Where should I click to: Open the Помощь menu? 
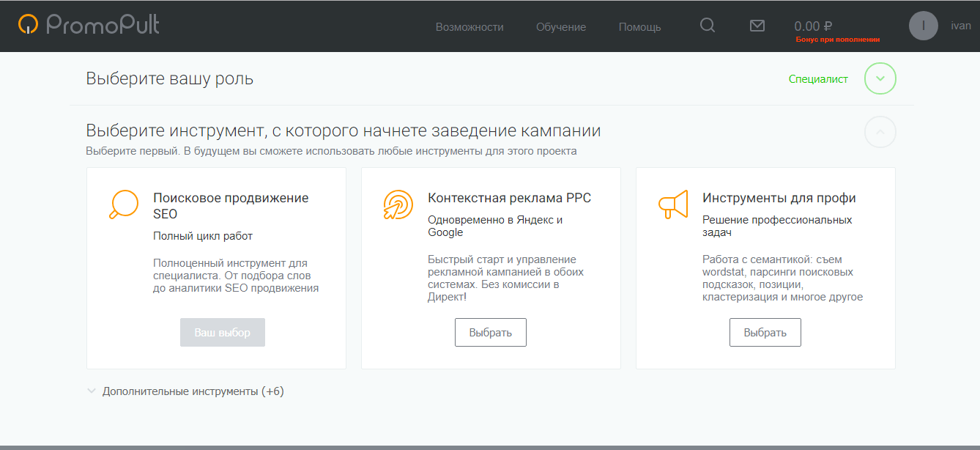[x=639, y=27]
